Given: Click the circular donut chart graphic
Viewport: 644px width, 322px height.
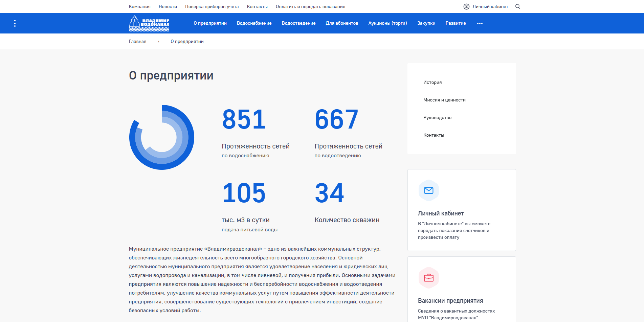Looking at the screenshot, I should click(x=162, y=137).
